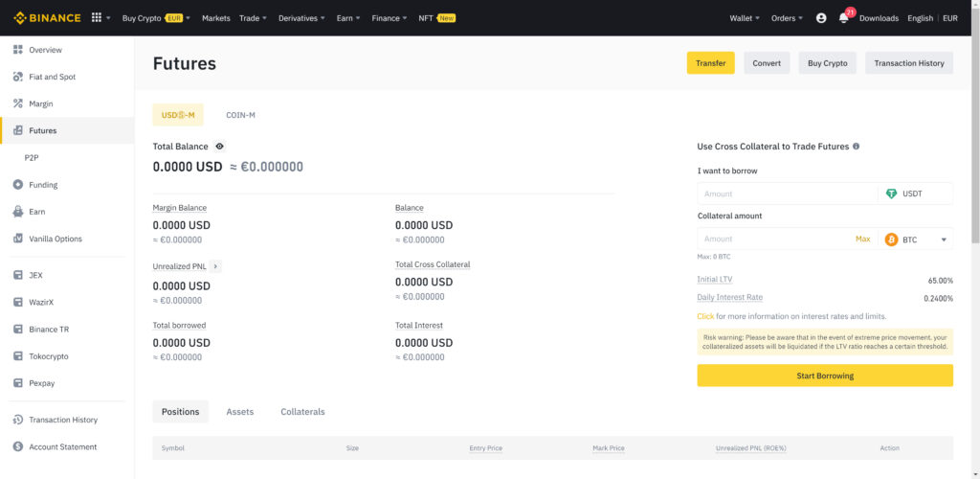Click the Earn sidebar icon

18,212
